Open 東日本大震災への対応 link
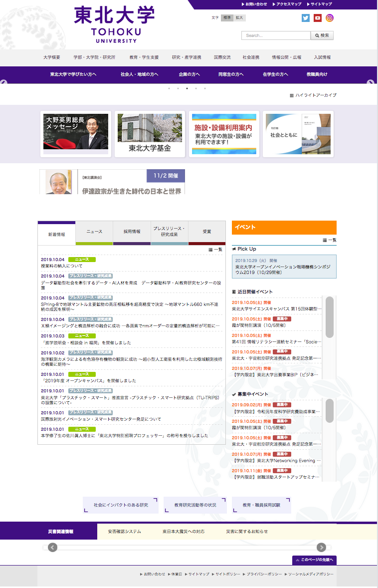The image size is (378, 588). 184,532
